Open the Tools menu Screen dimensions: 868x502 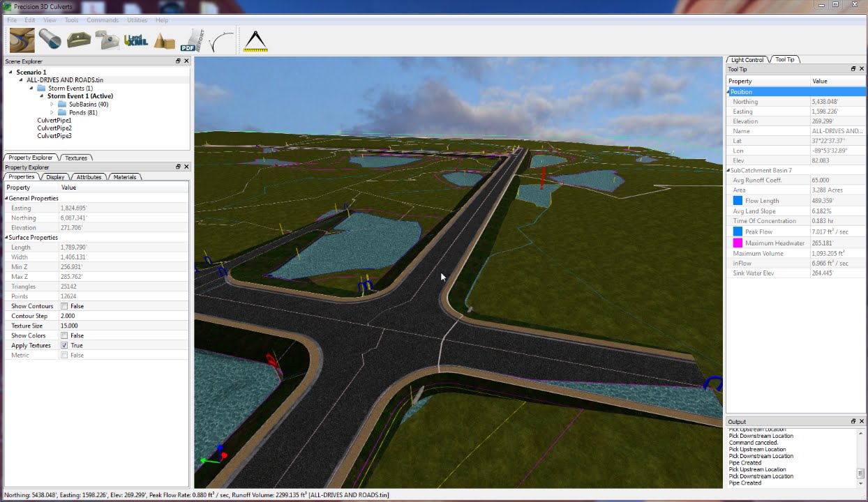(x=72, y=20)
